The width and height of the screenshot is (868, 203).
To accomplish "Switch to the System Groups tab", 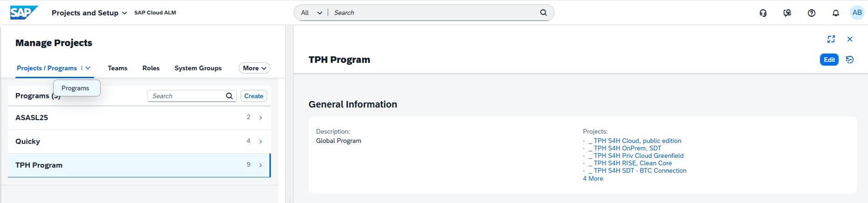I will point(198,68).
